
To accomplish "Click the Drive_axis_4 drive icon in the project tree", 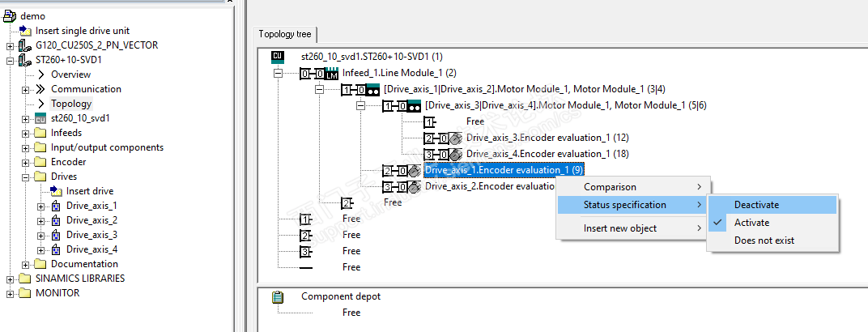I will pyautogui.click(x=56, y=249).
